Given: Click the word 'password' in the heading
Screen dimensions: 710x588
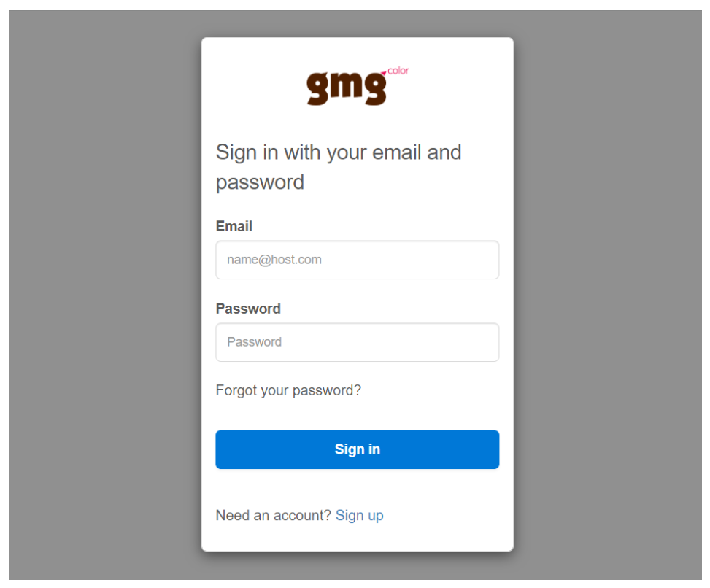Looking at the screenshot, I should [260, 183].
